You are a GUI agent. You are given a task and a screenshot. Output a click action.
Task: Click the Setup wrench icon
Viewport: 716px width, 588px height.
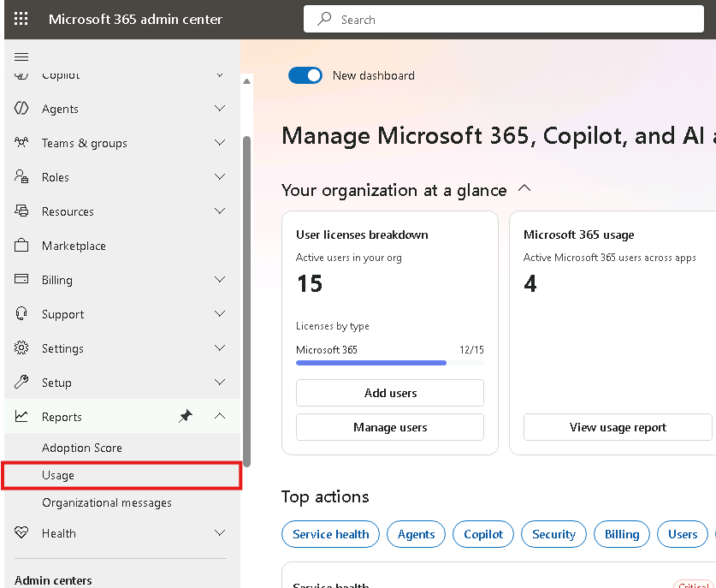pyautogui.click(x=21, y=382)
